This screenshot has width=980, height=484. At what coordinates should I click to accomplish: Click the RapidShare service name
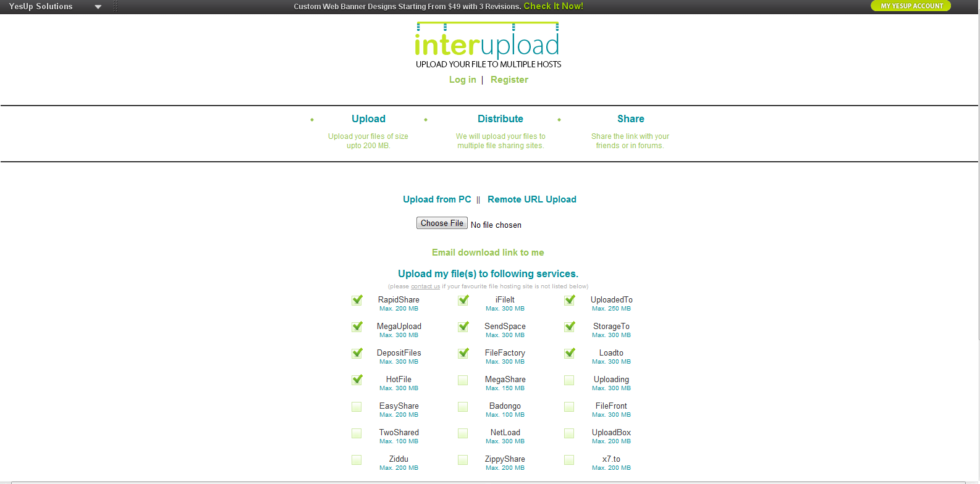399,300
